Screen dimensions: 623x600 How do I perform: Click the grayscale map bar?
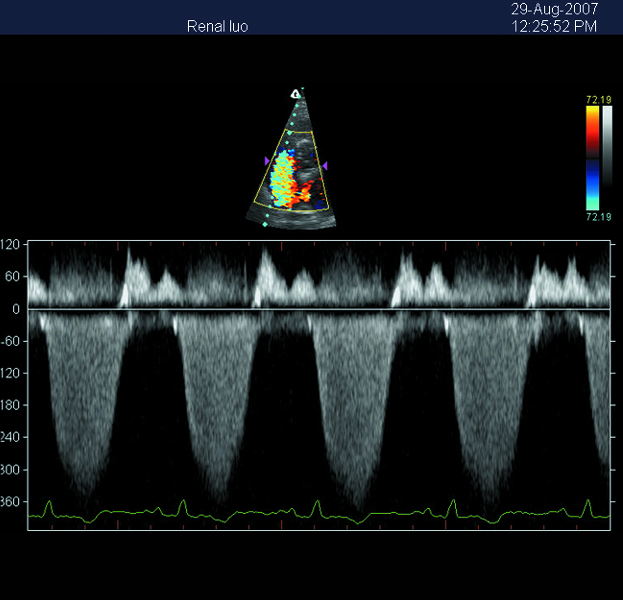[x=607, y=157]
